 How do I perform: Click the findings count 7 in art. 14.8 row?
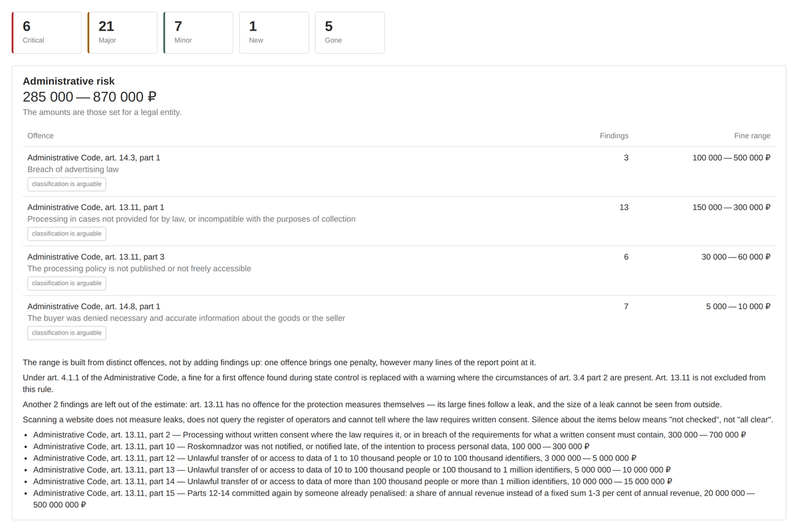[x=626, y=307]
